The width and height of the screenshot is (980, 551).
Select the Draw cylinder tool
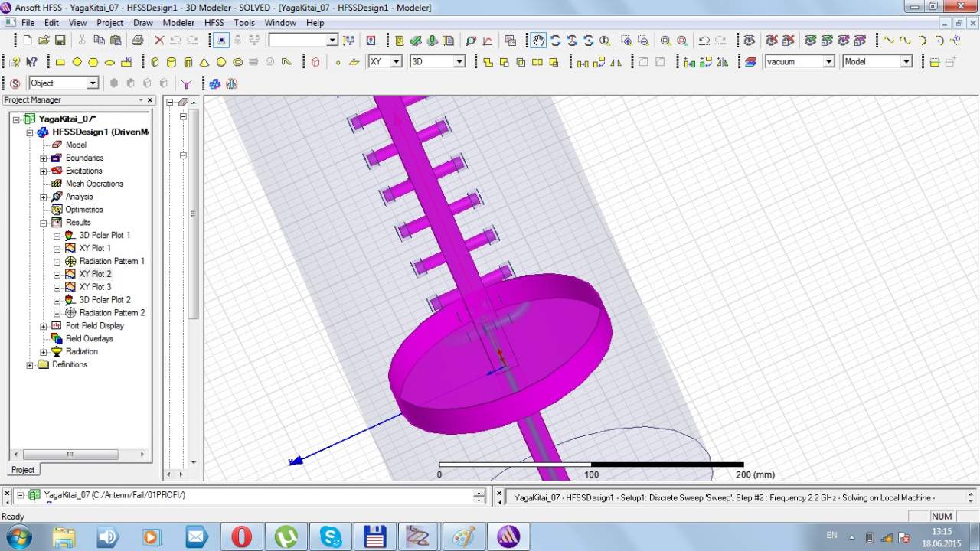(x=171, y=62)
